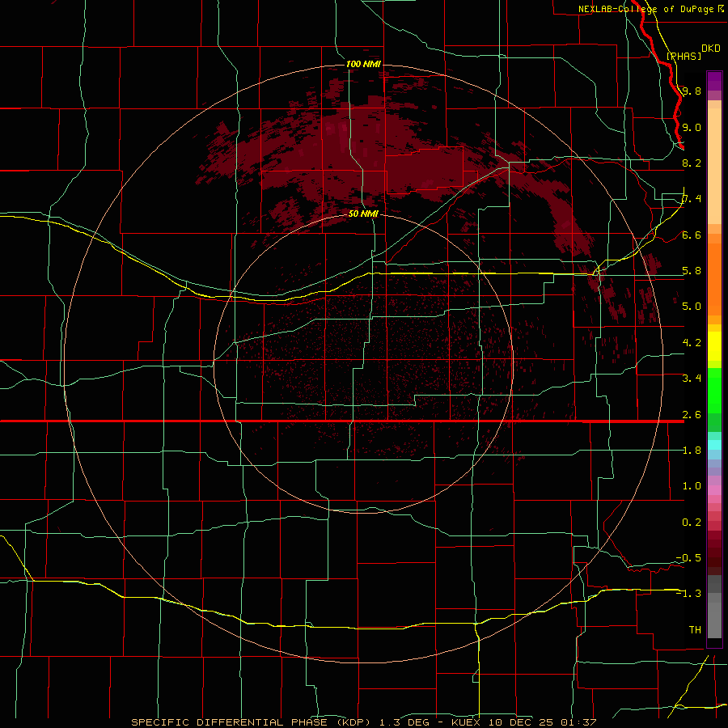Viewport: 728px width, 728px height.
Task: Pick the bright green segment of color bar
Action: [714, 392]
